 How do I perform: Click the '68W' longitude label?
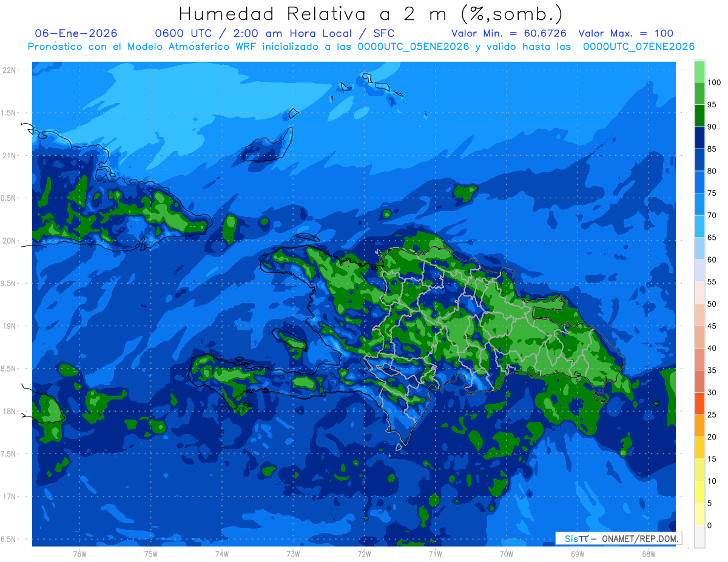click(x=649, y=554)
